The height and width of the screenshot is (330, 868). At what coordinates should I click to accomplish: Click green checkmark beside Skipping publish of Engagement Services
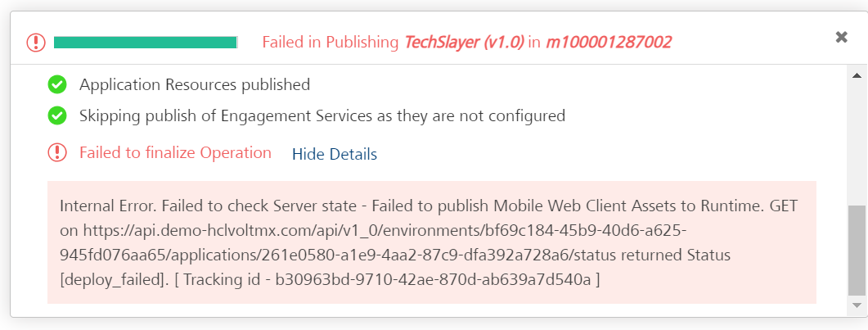point(57,115)
